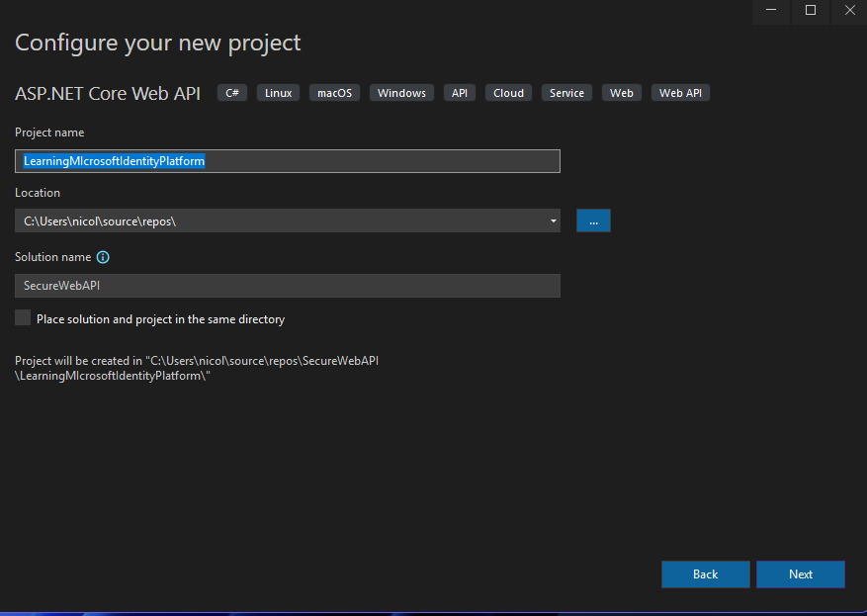The height and width of the screenshot is (616, 867).
Task: Enable place solution and project in same directory
Action: (x=22, y=317)
